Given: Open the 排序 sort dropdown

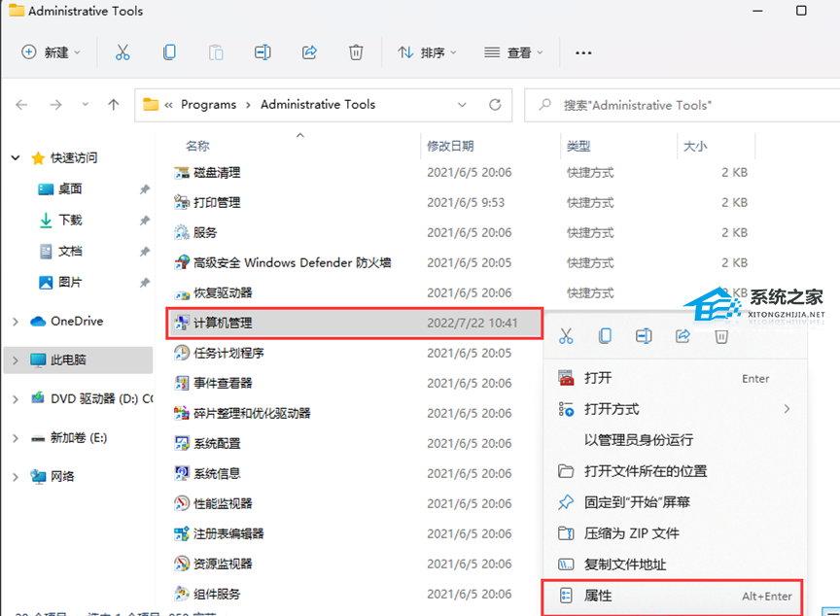Looking at the screenshot, I should [x=426, y=51].
